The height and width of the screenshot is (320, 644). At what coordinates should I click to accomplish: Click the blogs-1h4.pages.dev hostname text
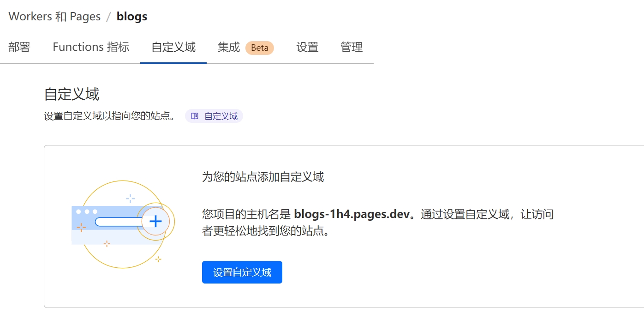click(352, 214)
